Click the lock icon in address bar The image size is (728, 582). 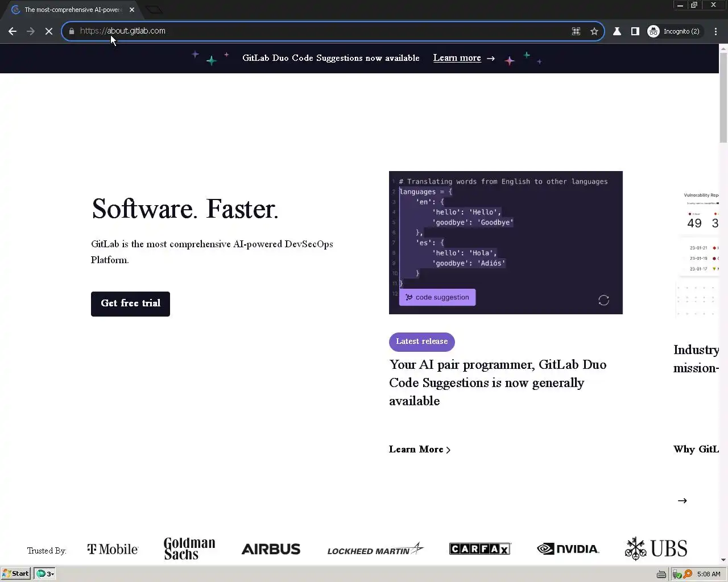click(x=71, y=31)
